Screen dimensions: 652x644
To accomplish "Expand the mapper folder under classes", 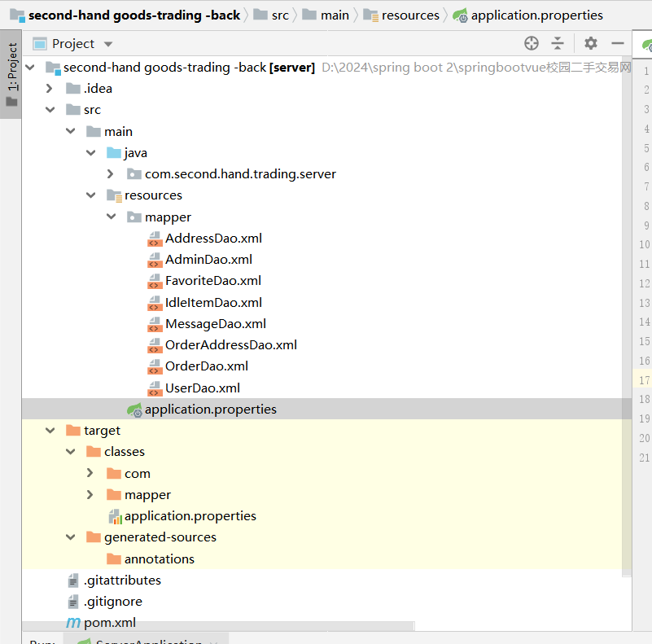I will 90,495.
